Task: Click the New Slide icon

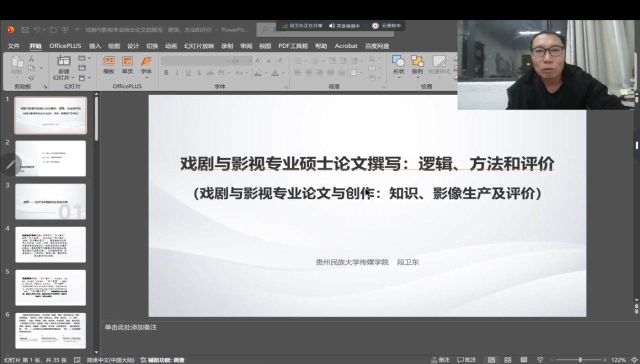Action: (63, 61)
